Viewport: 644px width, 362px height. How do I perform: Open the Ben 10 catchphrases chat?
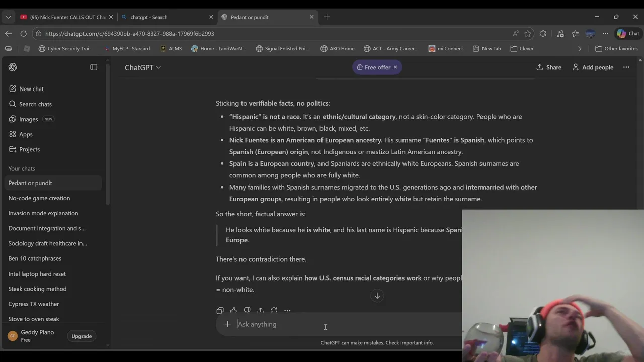(x=53, y=258)
